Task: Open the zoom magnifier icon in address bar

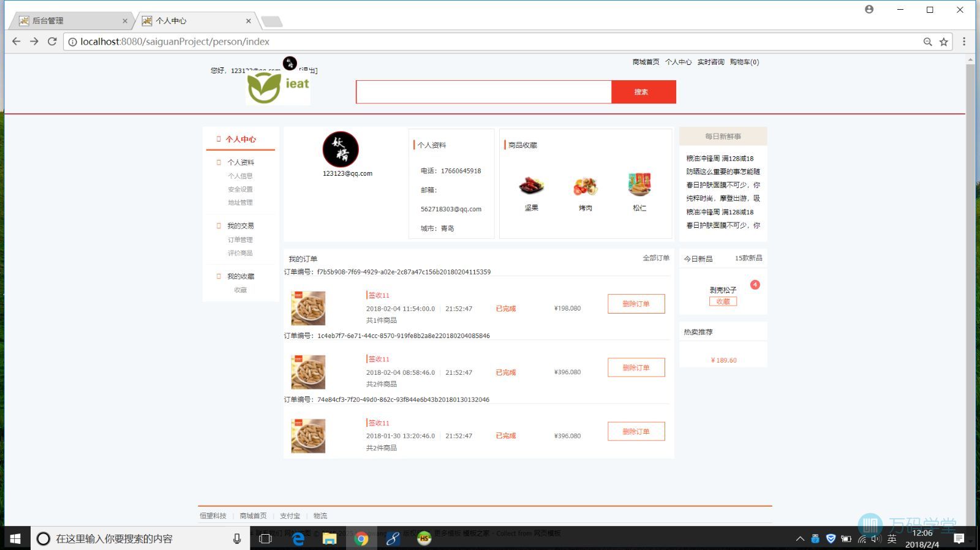Action: coord(928,42)
